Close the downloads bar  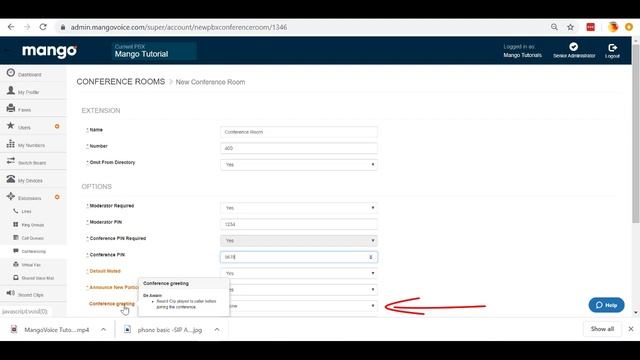point(631,329)
